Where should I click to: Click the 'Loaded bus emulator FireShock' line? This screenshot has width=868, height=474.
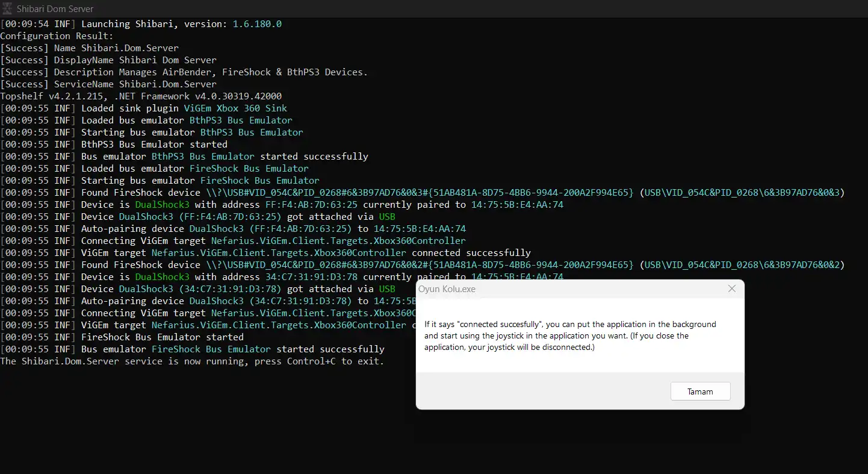coord(154,169)
